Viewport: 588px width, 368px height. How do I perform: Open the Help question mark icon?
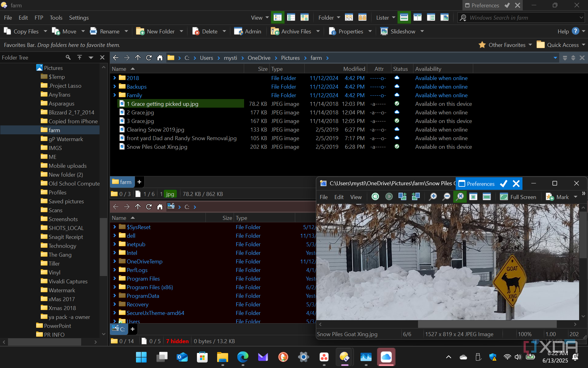575,31
